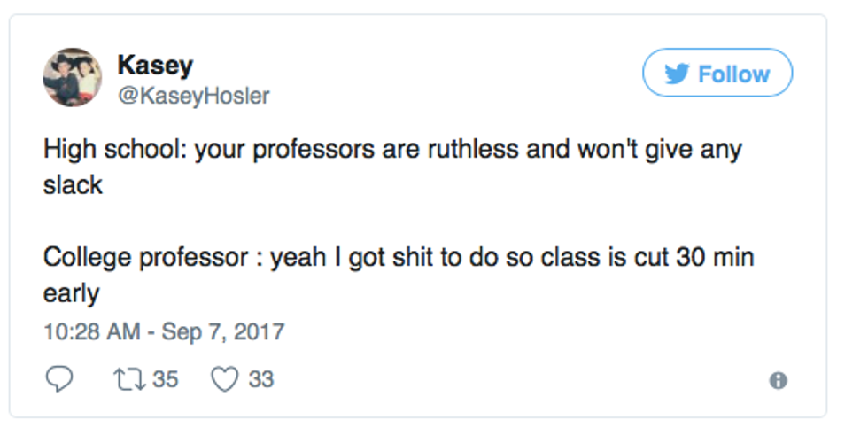This screenshot has width=868, height=428.
Task: Open Kasey's profile avatar picture
Action: (73, 77)
